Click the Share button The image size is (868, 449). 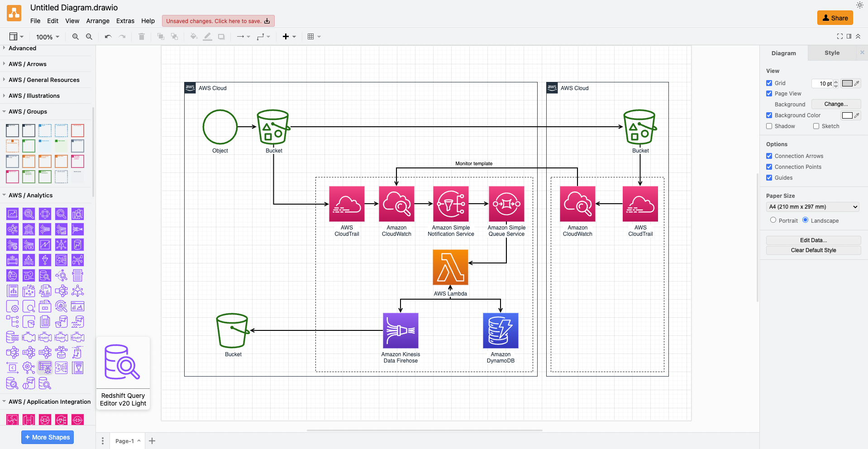(x=835, y=18)
